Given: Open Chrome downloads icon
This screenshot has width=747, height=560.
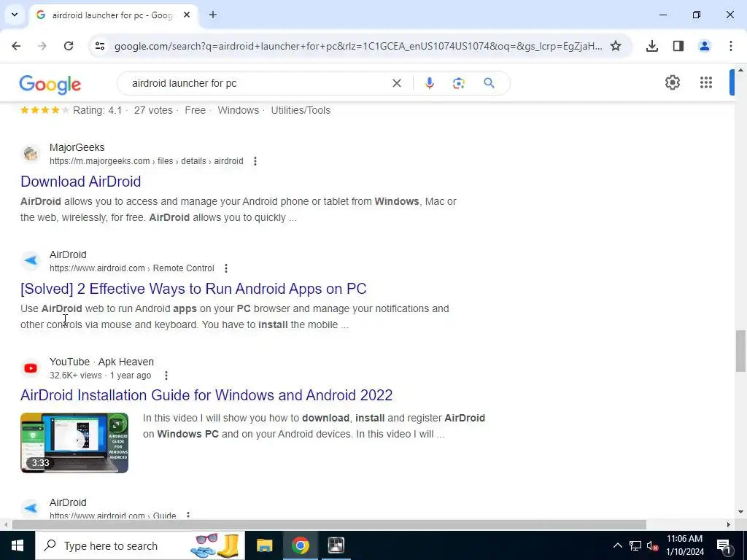Looking at the screenshot, I should [652, 46].
